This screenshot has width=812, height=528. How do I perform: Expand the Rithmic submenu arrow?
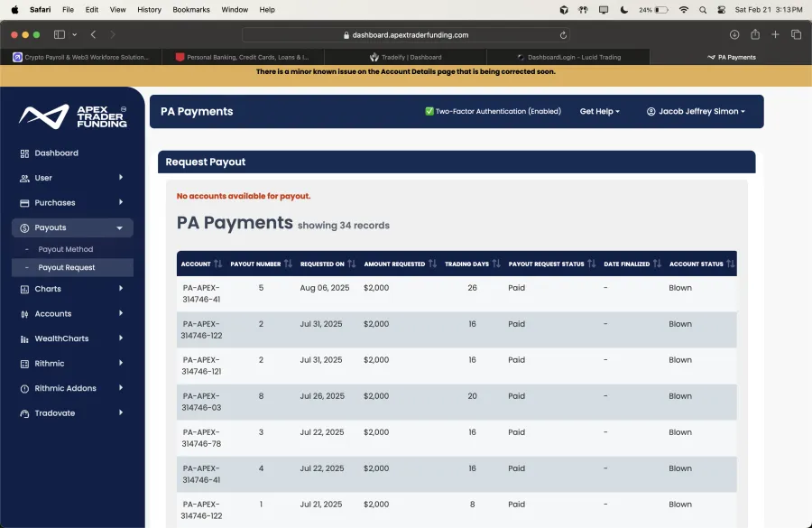pyautogui.click(x=121, y=363)
